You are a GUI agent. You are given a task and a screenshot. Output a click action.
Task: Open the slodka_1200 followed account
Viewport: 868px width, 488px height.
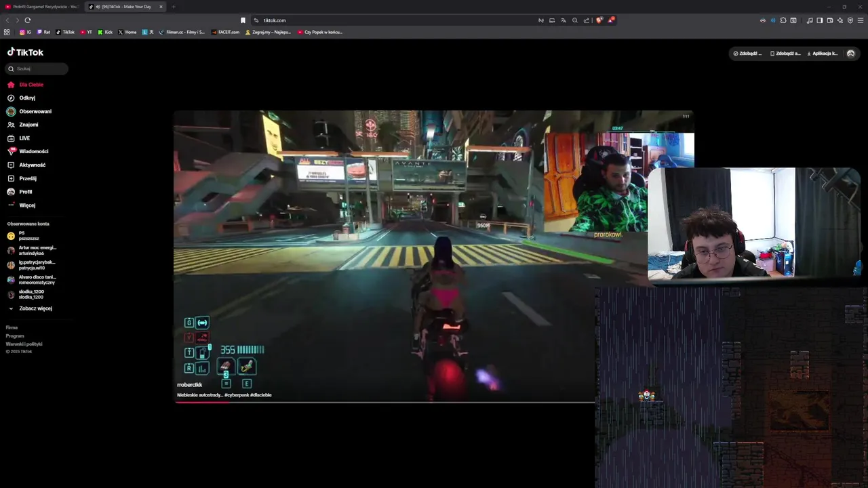[26, 294]
